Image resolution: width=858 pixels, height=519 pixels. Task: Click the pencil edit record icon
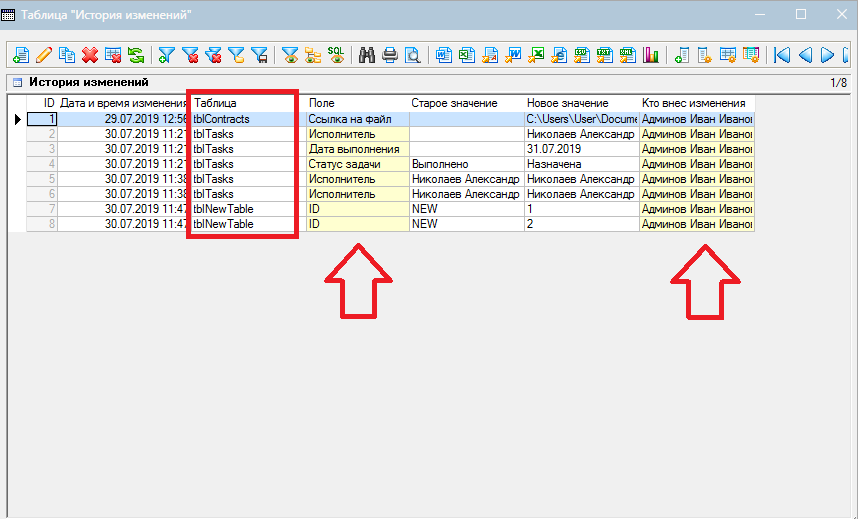click(x=44, y=55)
